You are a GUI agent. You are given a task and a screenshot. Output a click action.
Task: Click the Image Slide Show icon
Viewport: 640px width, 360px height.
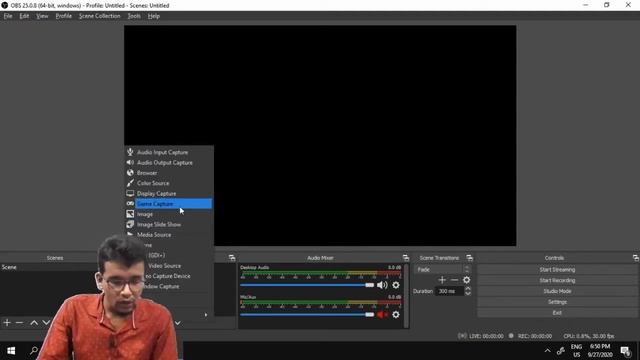[x=130, y=224]
